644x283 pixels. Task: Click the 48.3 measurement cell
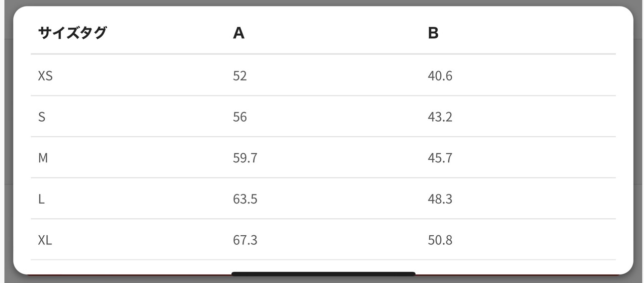[440, 199]
